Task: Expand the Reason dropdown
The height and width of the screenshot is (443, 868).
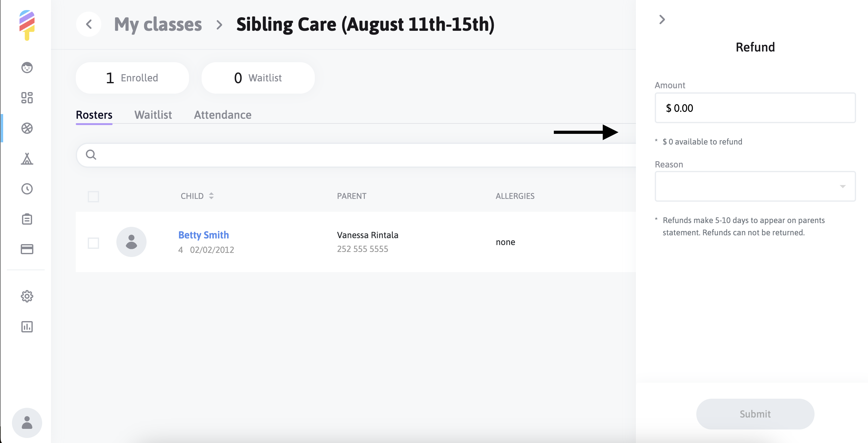Action: tap(755, 187)
